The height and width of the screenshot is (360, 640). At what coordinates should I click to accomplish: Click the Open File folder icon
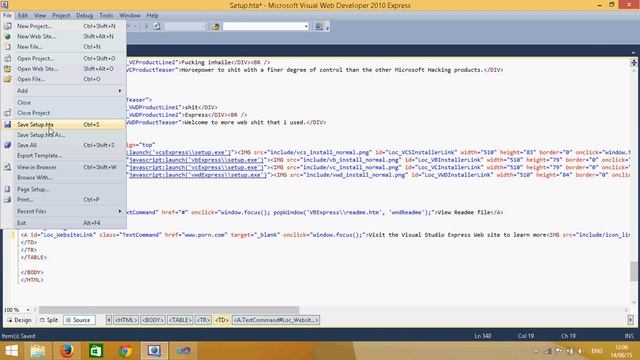(x=7, y=79)
